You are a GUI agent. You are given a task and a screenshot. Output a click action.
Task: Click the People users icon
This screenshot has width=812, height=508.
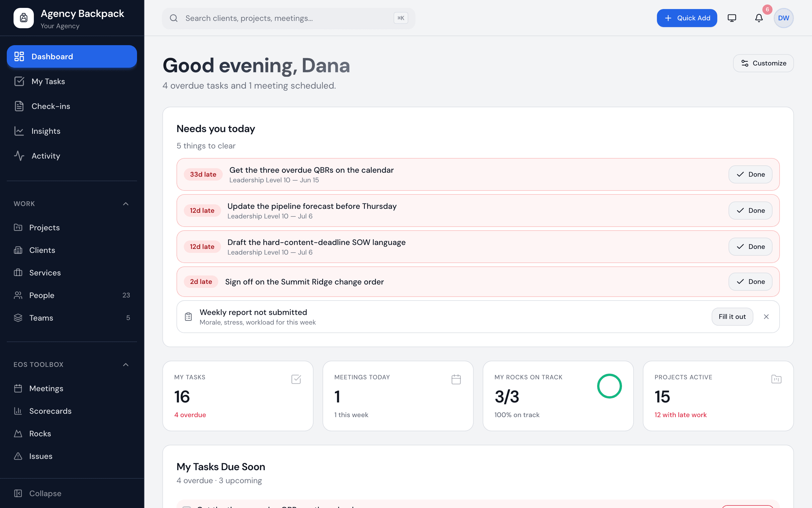[18, 295]
